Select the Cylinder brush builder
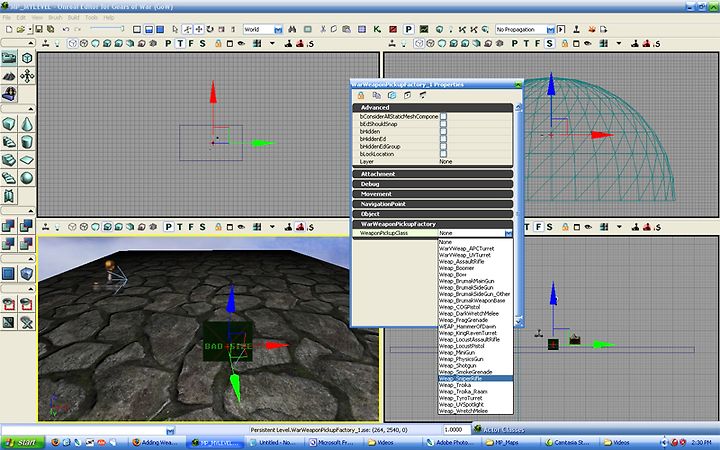 tap(27, 142)
